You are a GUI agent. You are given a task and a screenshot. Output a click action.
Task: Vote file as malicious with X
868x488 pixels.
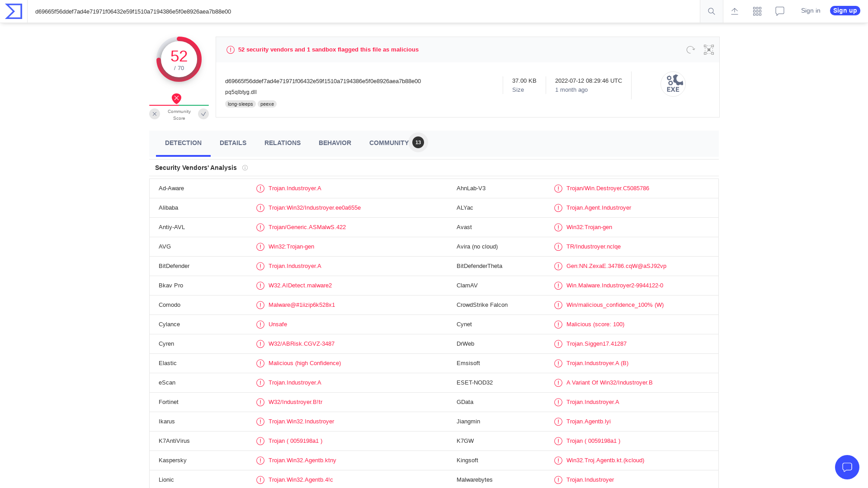tap(155, 114)
